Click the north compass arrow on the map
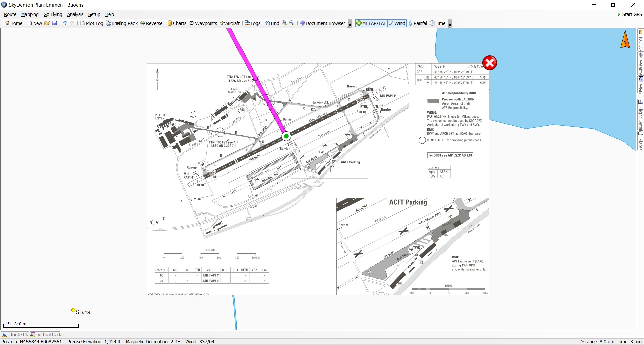Screen dimensions: 644x345 (625, 40)
